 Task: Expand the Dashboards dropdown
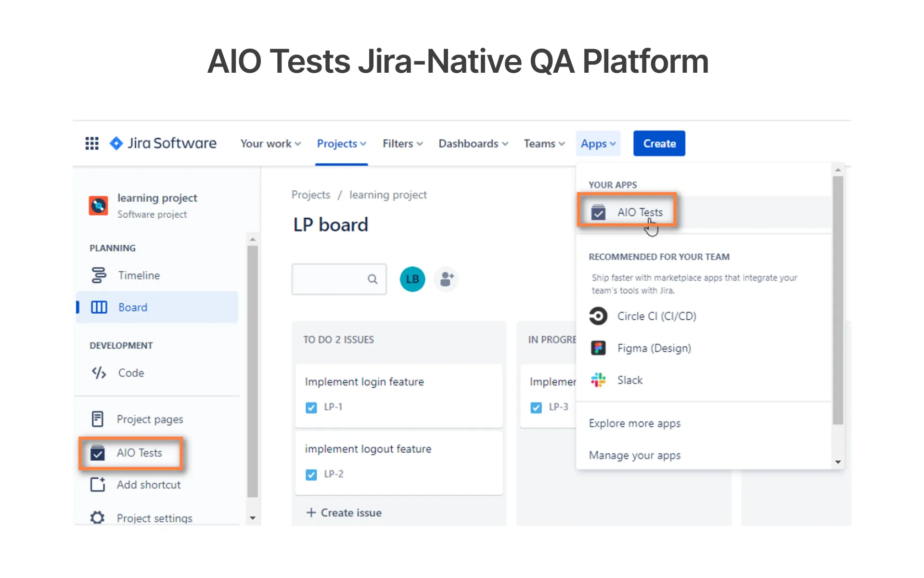474,144
